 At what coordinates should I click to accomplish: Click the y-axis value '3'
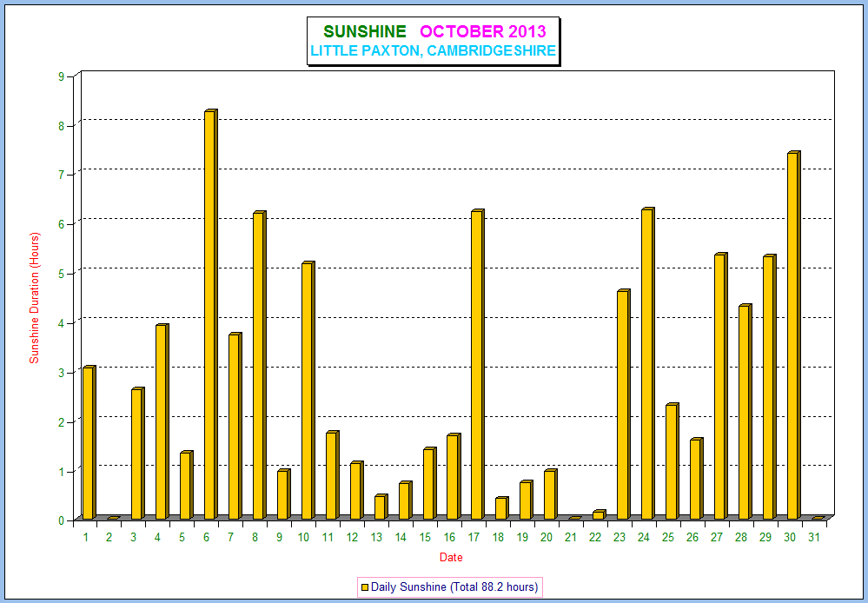click(x=62, y=373)
